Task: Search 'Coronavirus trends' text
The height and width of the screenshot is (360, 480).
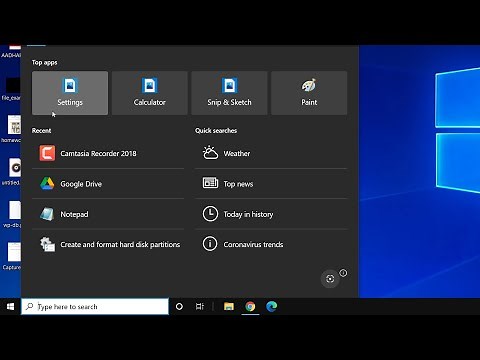Action: (x=253, y=244)
